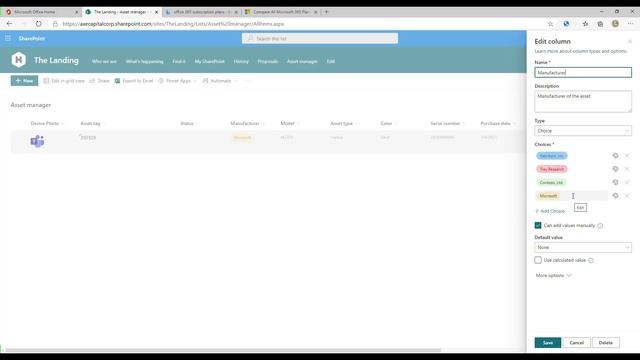Open style palette for Microsoft choice
This screenshot has height=360, width=640.
pos(615,196)
